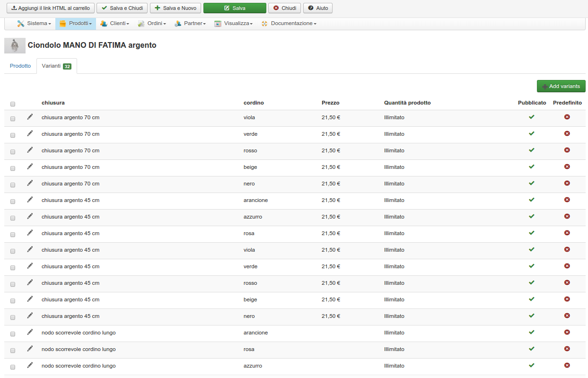Check the 70 cm viola row checkbox
The image size is (588, 378).
click(x=13, y=119)
